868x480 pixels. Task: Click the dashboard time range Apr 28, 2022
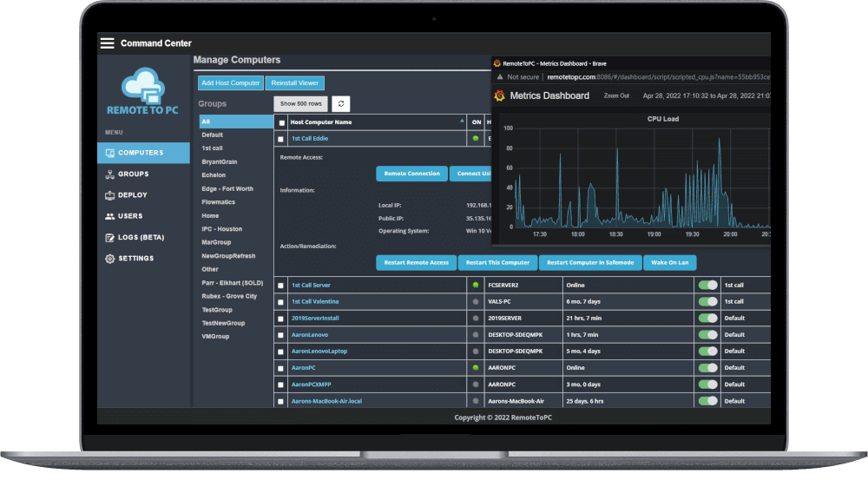707,95
